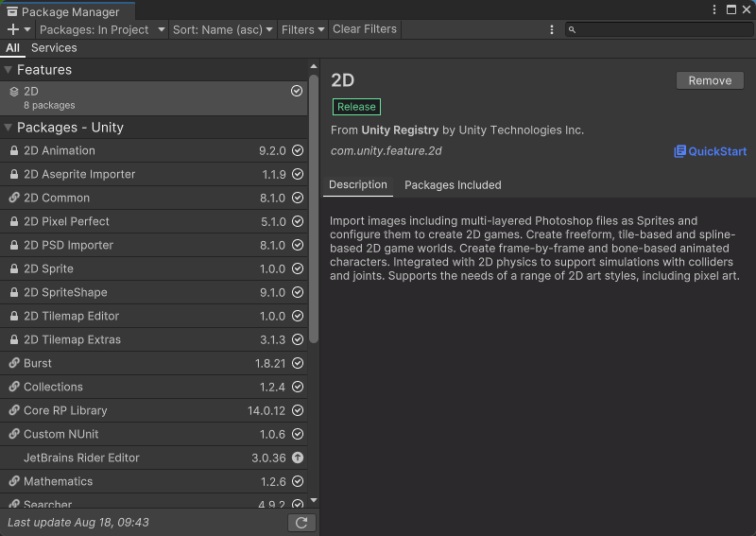Click the installed checkmark for Mathematics

(298, 481)
